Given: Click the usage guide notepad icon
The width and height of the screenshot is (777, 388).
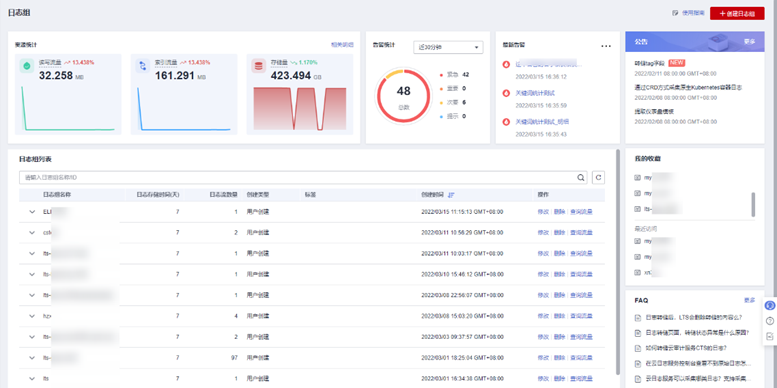Looking at the screenshot, I should coord(675,13).
